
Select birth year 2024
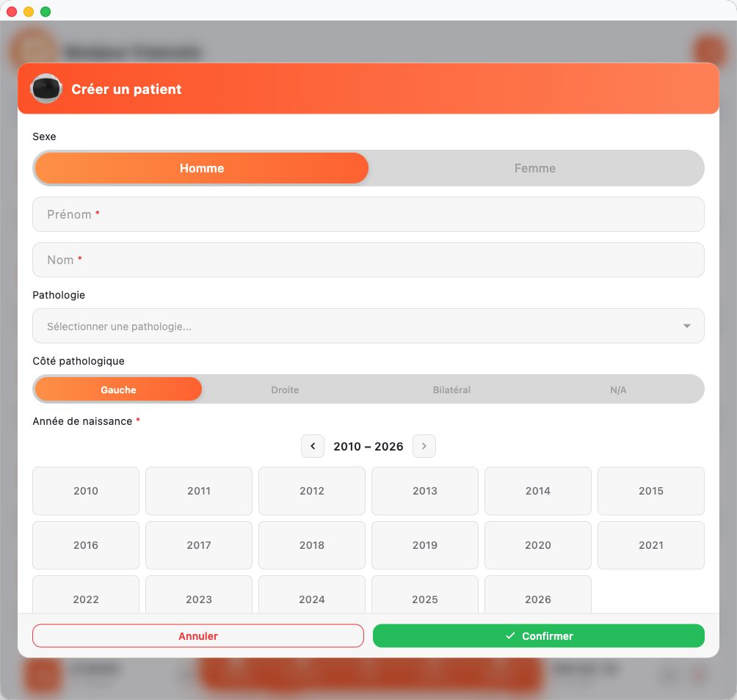click(312, 595)
